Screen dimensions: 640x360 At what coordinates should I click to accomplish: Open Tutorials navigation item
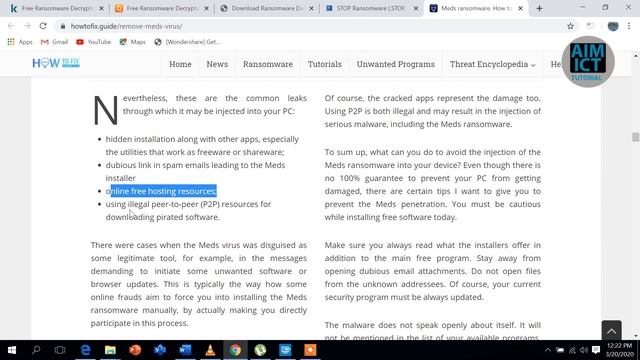(x=324, y=64)
